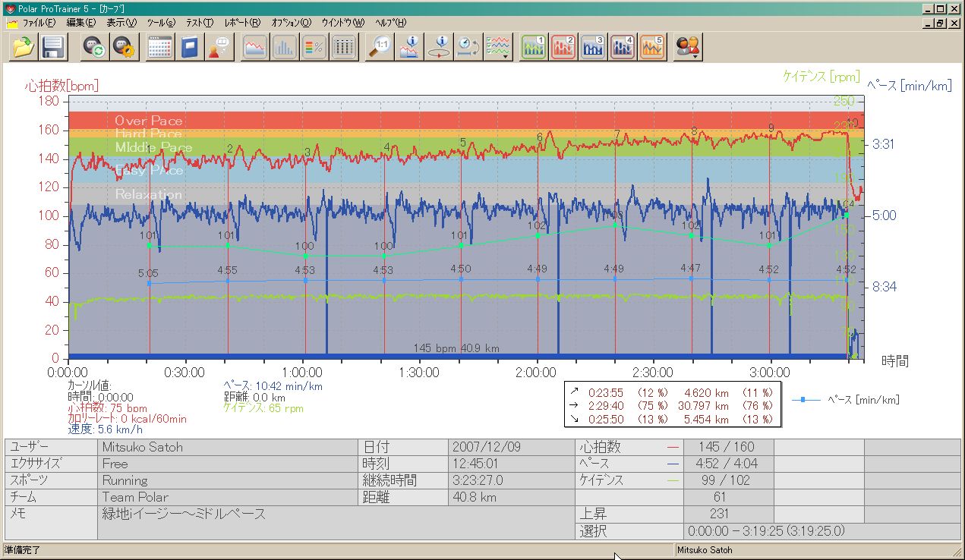Select the percentage distribution view icon
Screen dimensions: 965x560
coord(314,48)
